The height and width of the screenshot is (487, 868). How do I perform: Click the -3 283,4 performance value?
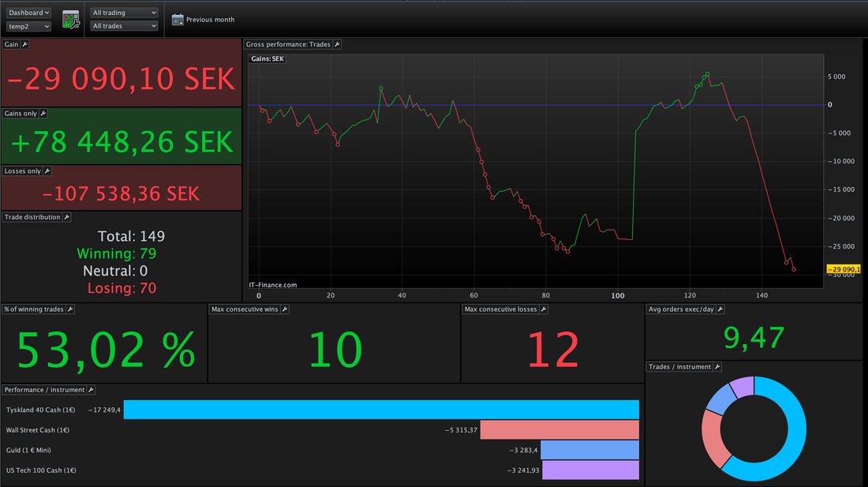point(523,451)
